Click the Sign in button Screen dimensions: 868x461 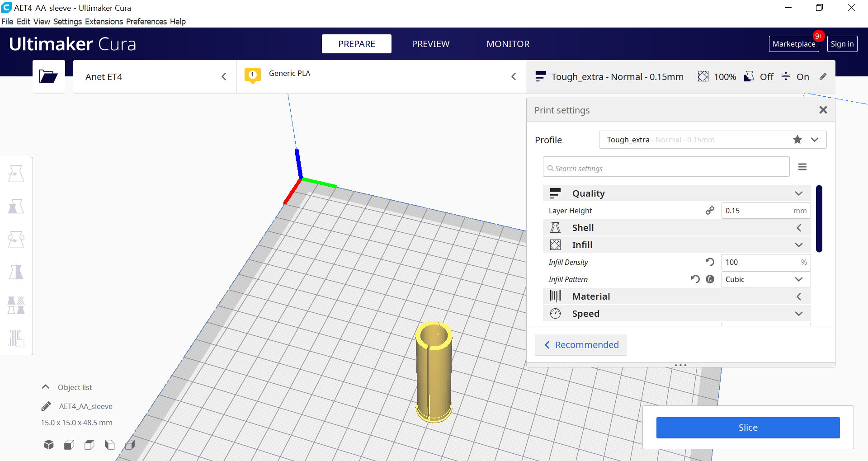tap(842, 44)
